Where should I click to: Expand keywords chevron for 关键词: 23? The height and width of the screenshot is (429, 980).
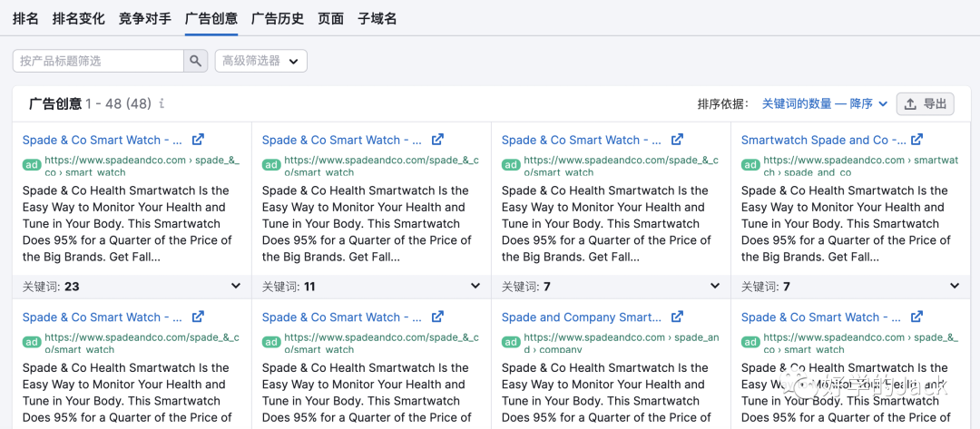(x=236, y=286)
